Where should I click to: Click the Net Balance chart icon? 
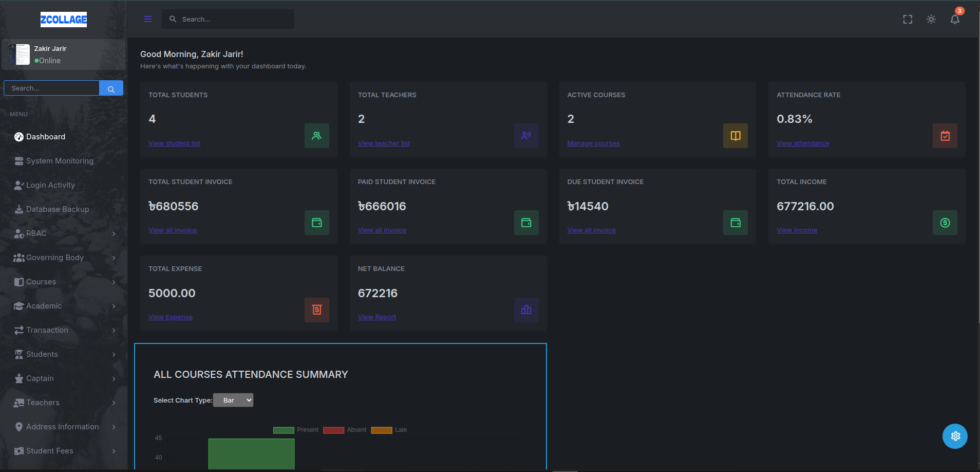pos(526,310)
